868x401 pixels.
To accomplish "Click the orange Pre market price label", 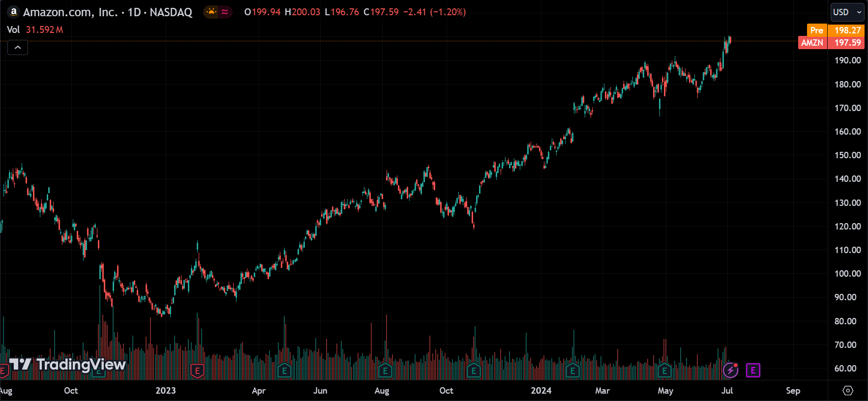I will [817, 30].
